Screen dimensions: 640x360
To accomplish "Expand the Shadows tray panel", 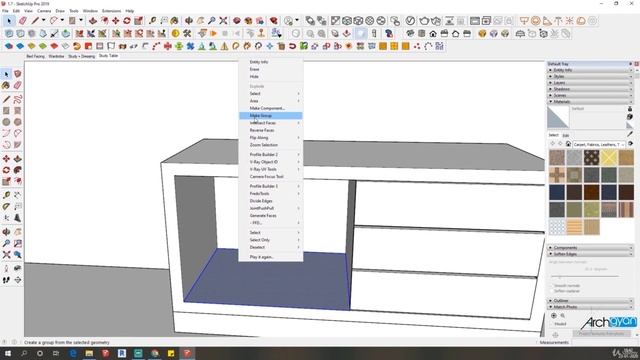I will [x=590, y=89].
